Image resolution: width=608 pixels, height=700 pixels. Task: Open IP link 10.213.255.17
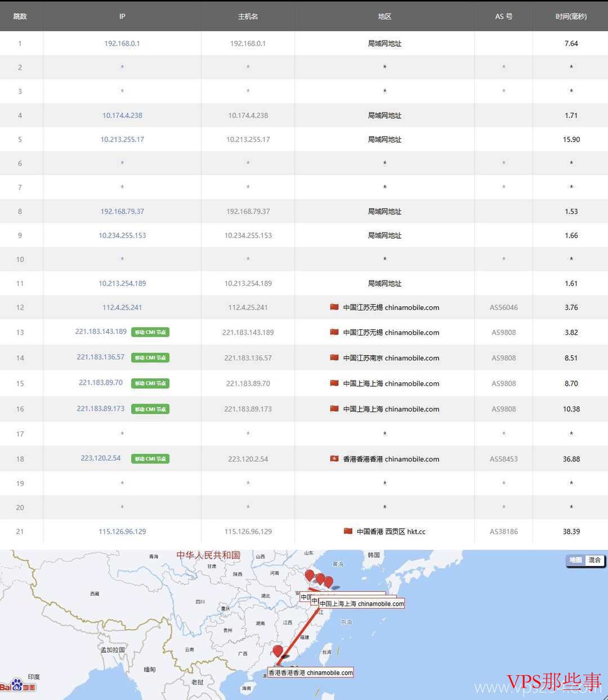click(122, 140)
